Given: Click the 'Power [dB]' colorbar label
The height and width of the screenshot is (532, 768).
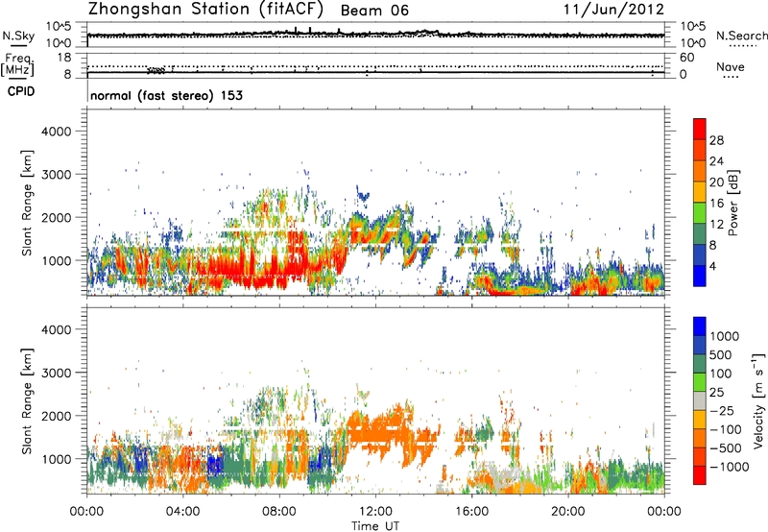Looking at the screenshot, I should coord(732,203).
